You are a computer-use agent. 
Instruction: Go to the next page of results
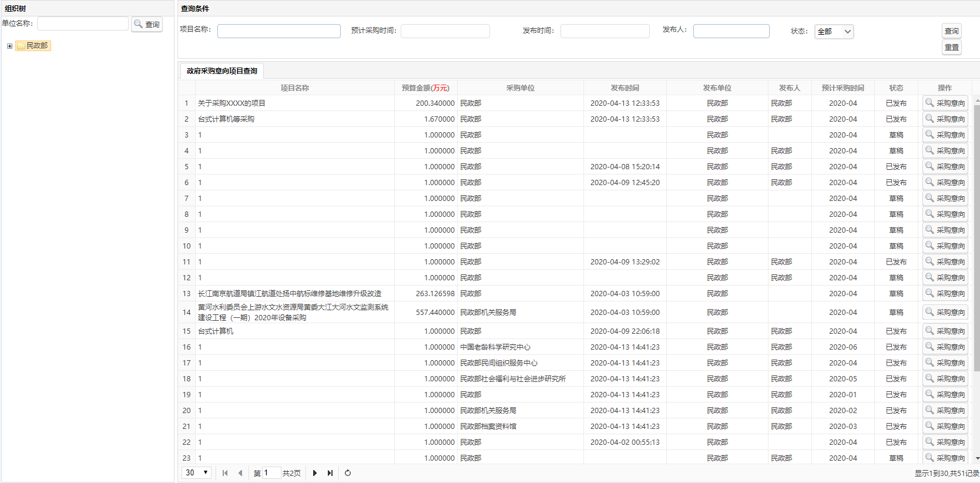[x=315, y=473]
